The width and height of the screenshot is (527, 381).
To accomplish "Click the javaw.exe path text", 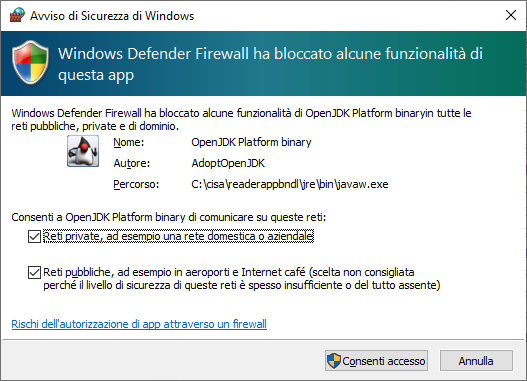I will [x=290, y=184].
